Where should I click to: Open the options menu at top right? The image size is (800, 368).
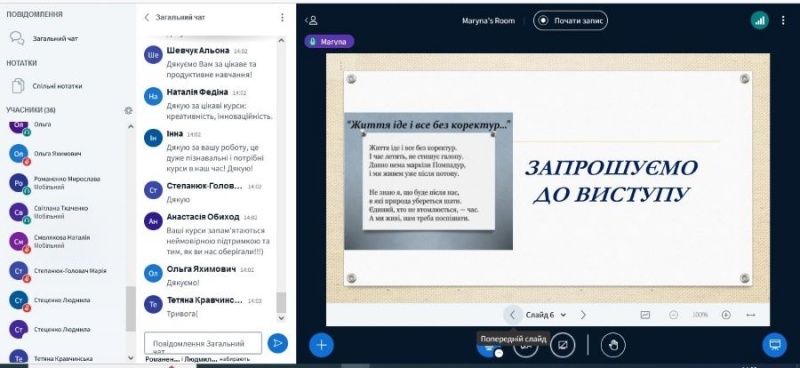point(783,20)
